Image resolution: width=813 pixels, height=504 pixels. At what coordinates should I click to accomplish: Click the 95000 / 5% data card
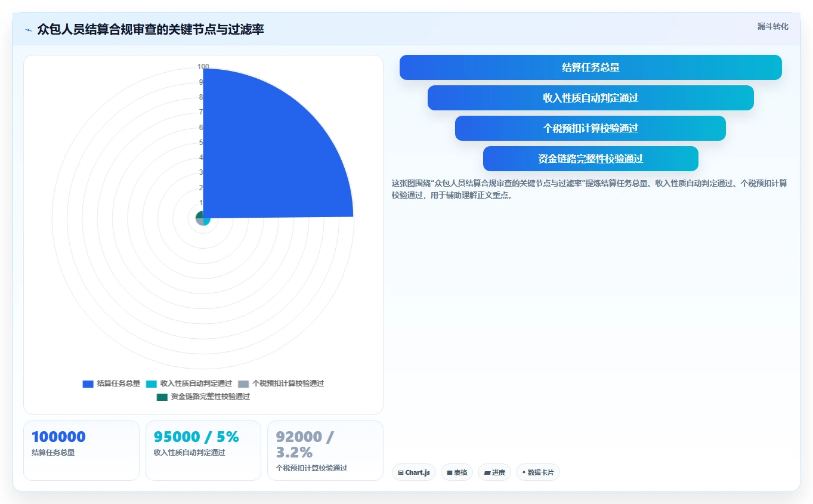(203, 450)
